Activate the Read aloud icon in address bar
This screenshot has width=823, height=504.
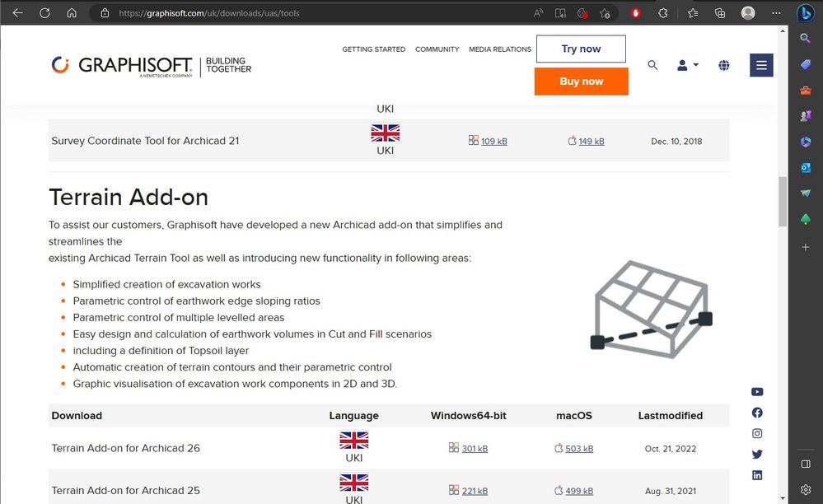tap(538, 13)
